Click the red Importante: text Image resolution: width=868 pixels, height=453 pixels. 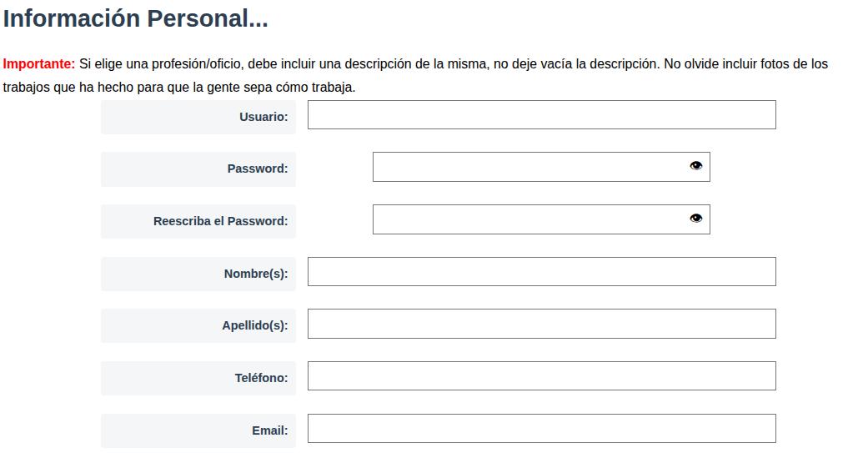38,63
